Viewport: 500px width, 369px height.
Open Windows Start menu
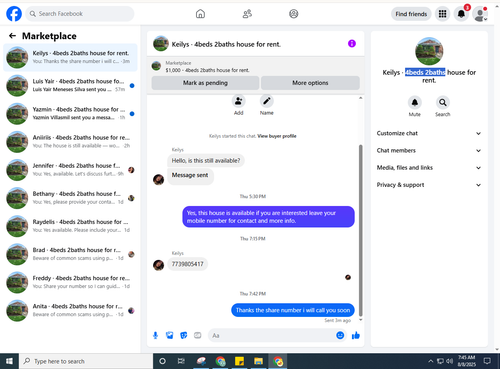pyautogui.click(x=9, y=361)
